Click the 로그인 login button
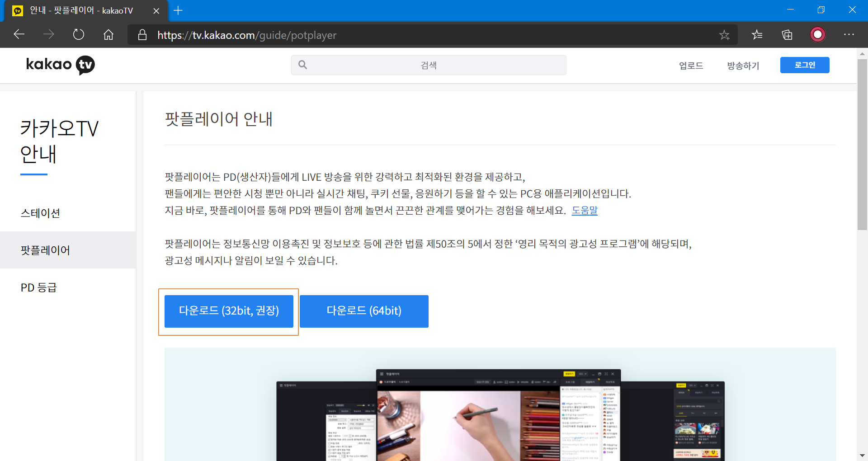The width and height of the screenshot is (868, 461). click(x=805, y=65)
